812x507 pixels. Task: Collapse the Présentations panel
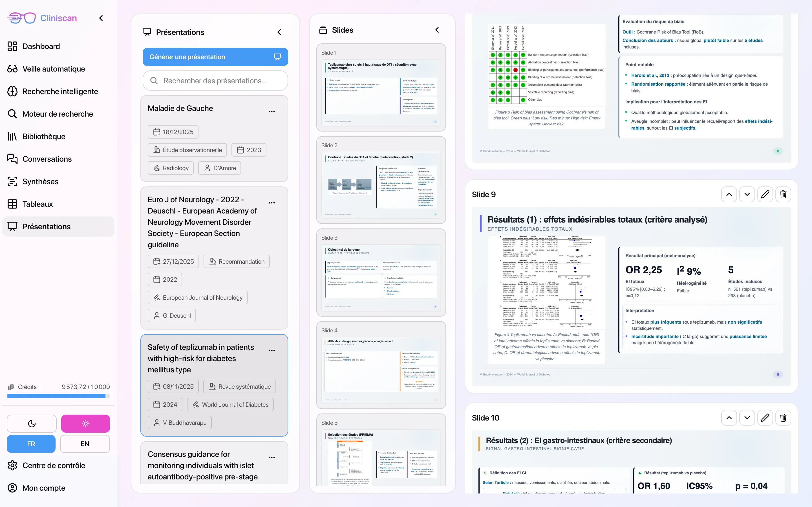(x=279, y=32)
